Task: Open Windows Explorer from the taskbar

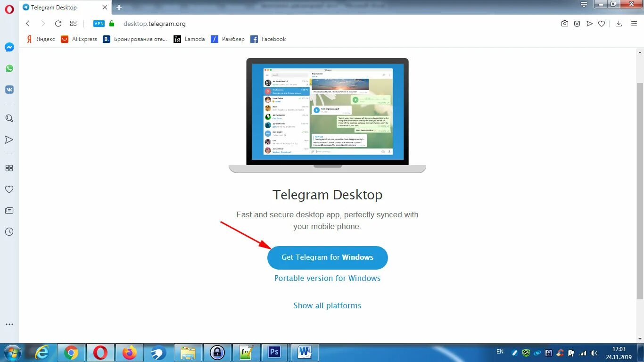Action: tap(188, 352)
